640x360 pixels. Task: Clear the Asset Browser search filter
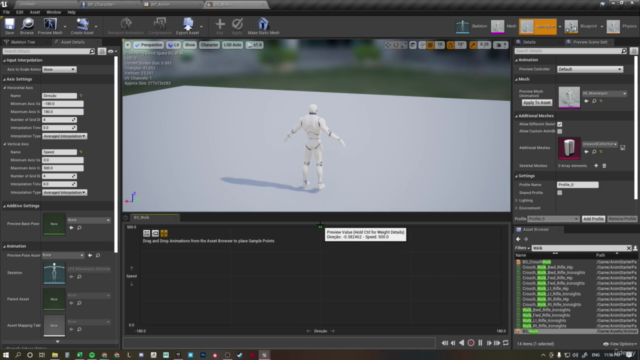tap(629, 248)
